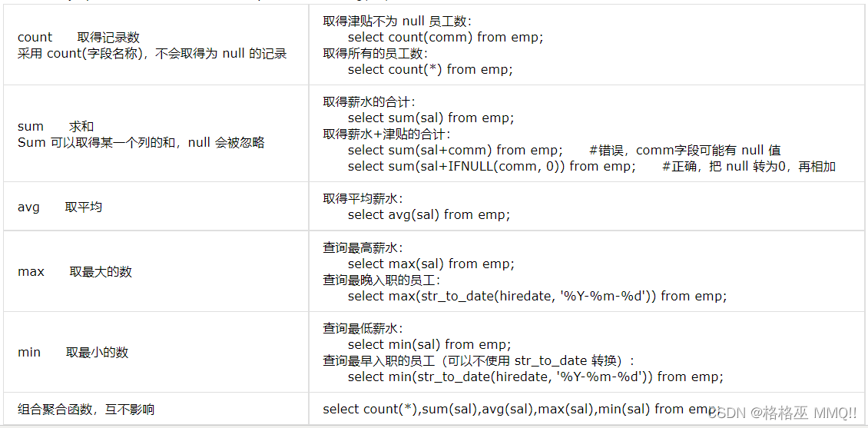
Task: Click the 'select min(sal) from emp;' line
Action: coord(429,344)
